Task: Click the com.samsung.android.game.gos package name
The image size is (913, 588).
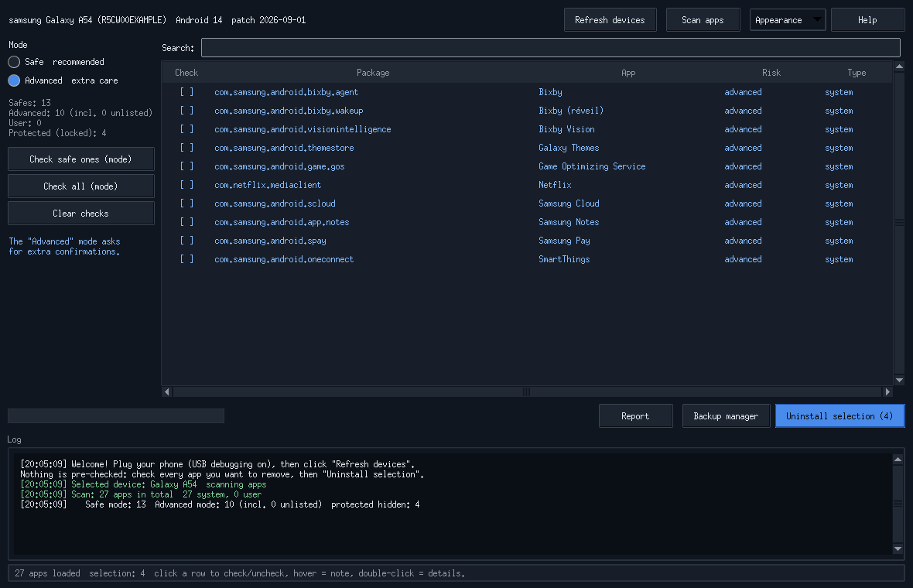Action: coord(279,166)
